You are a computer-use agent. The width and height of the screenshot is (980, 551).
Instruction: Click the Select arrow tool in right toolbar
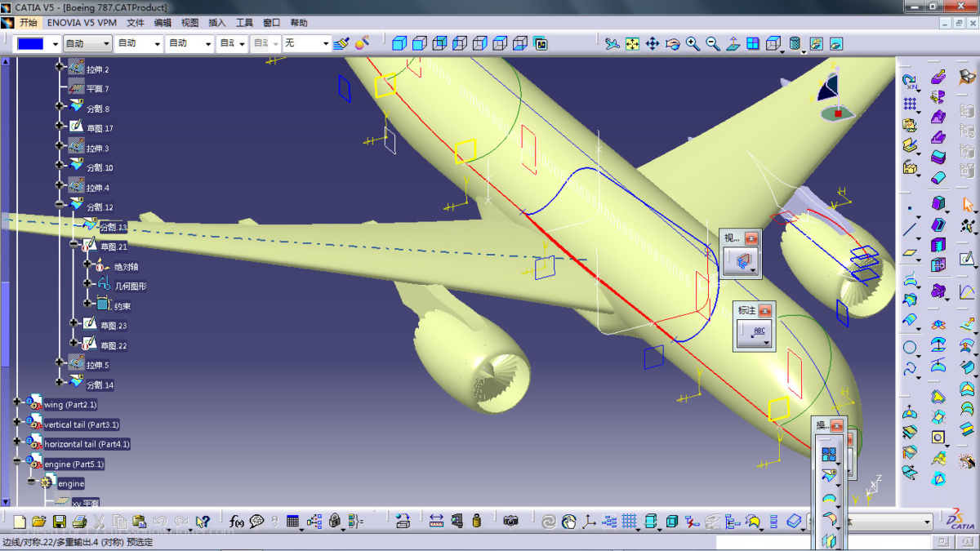click(968, 204)
